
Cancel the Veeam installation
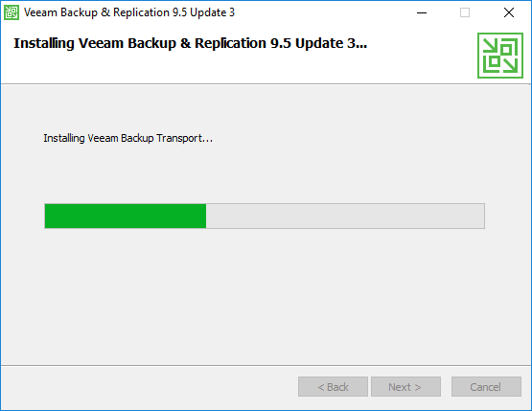(486, 387)
